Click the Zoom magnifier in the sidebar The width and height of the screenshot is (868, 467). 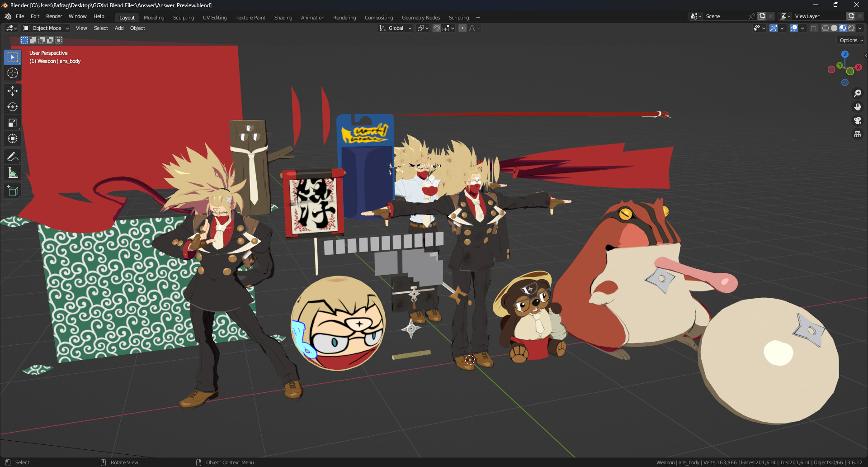(x=857, y=93)
